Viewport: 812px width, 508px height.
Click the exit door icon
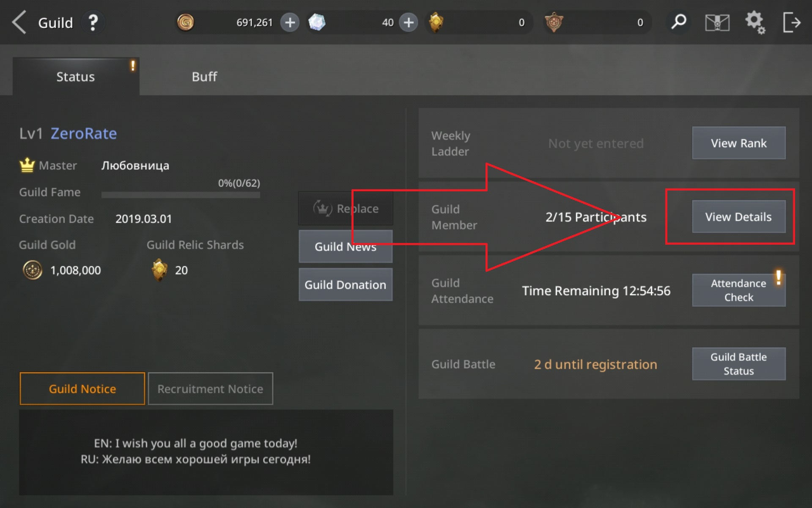click(x=792, y=22)
